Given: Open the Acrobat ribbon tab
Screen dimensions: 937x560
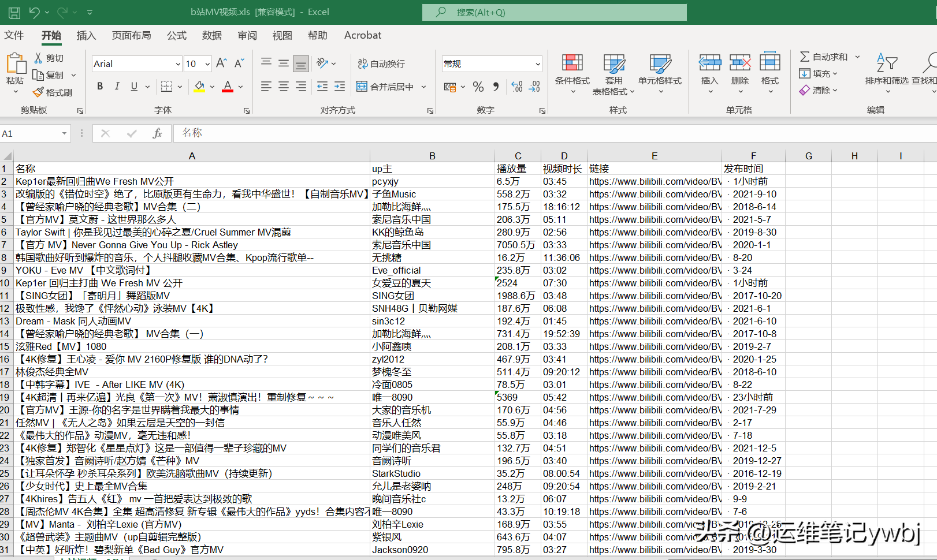Looking at the screenshot, I should click(x=363, y=35).
